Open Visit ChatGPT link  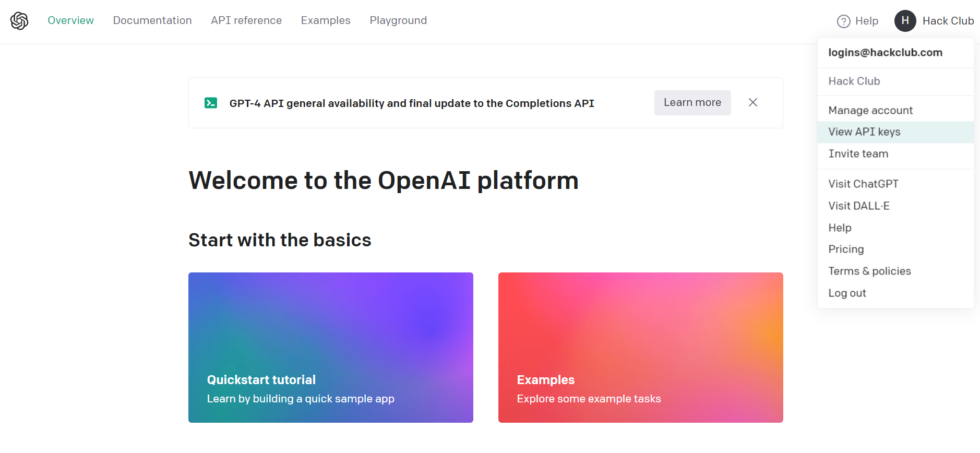click(895, 184)
